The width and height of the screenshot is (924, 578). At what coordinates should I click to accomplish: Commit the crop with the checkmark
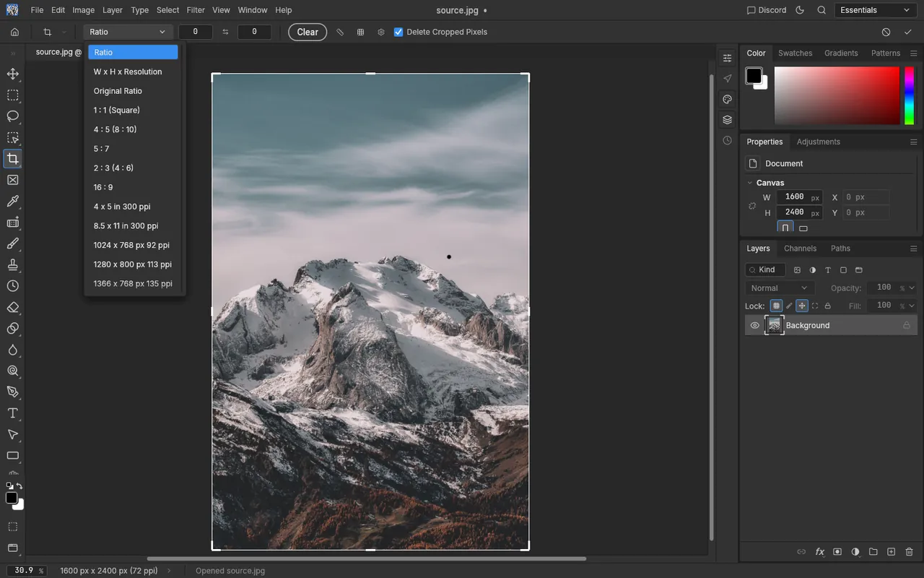coord(908,33)
